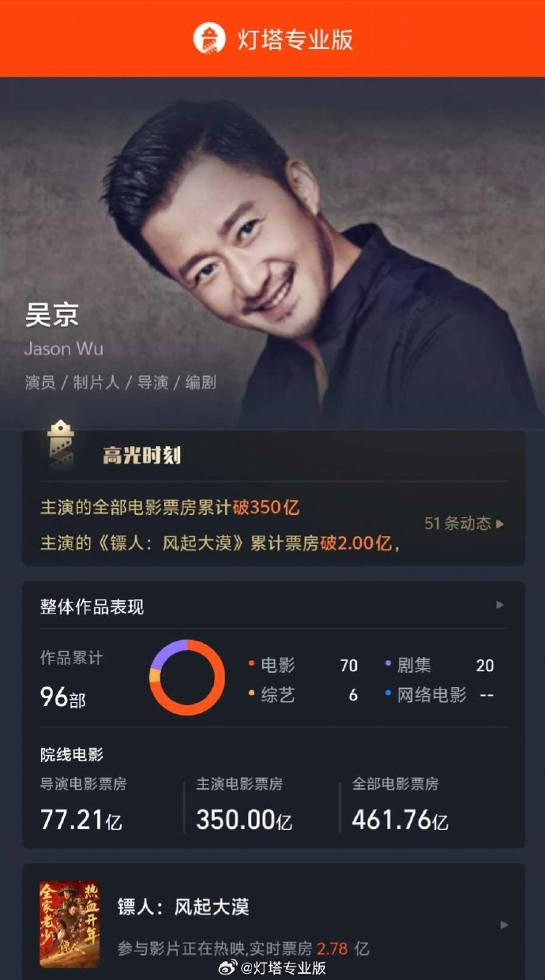Click the 导演电影票房 77.21亿 figure
Screen dimensions: 545x980
tap(81, 819)
